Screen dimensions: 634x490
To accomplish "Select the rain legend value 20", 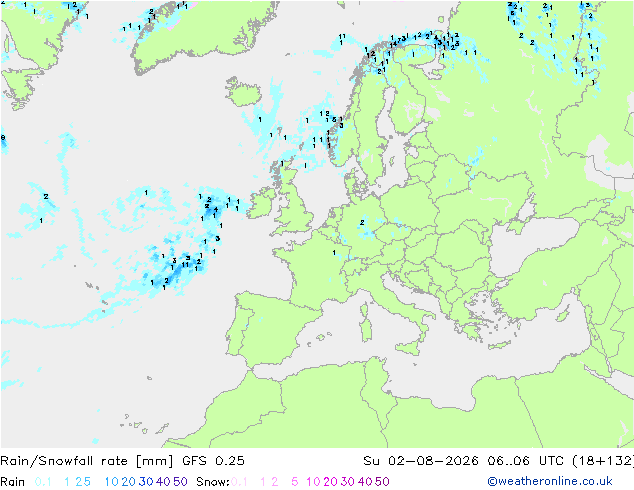I will point(129,482).
